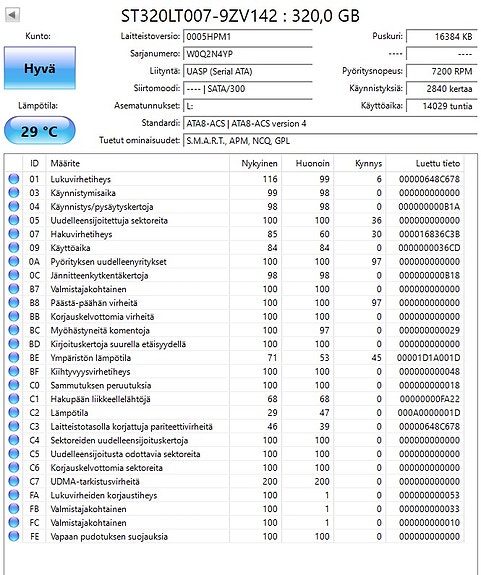
Task: Click status orb for Uudelleensijoitusta odottavia sektoreita
Action: [x=14, y=454]
